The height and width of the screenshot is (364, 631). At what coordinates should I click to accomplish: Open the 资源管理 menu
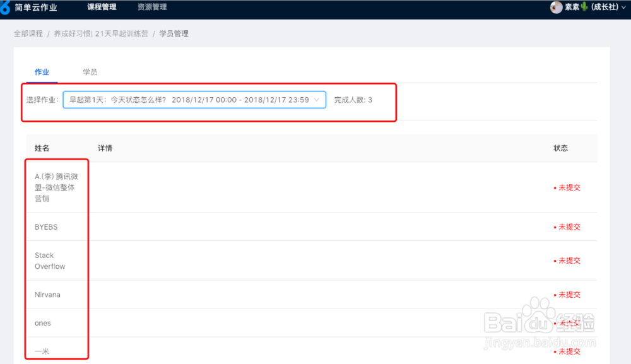coord(152,7)
